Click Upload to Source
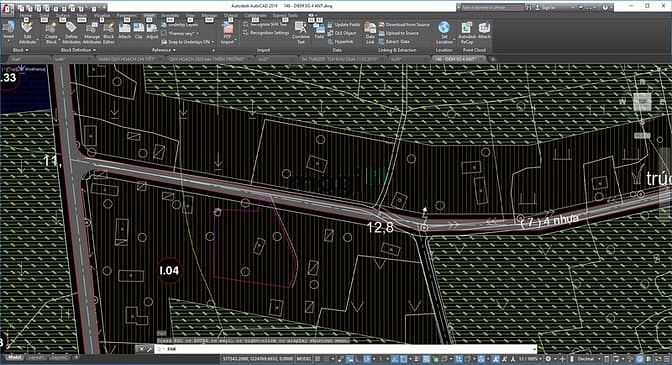 (399, 33)
